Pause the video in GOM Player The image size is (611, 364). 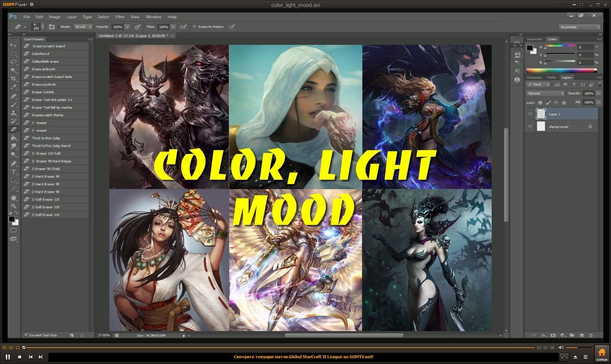[8, 357]
